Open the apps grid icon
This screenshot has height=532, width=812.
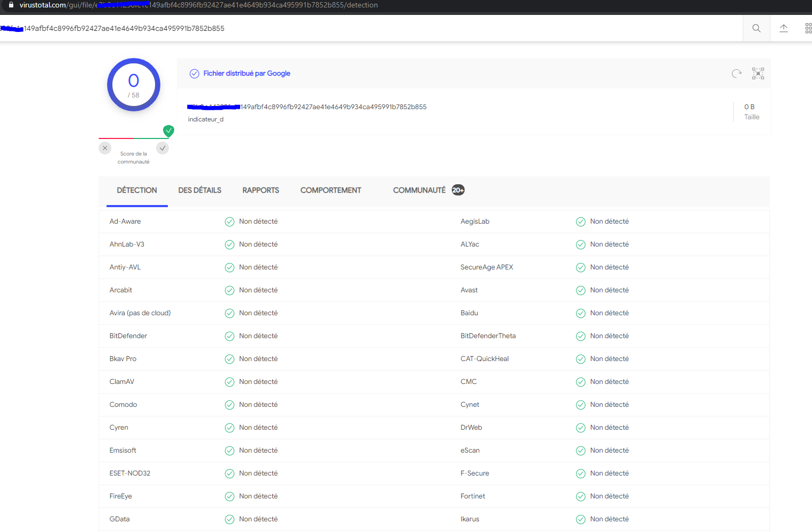[808, 28]
